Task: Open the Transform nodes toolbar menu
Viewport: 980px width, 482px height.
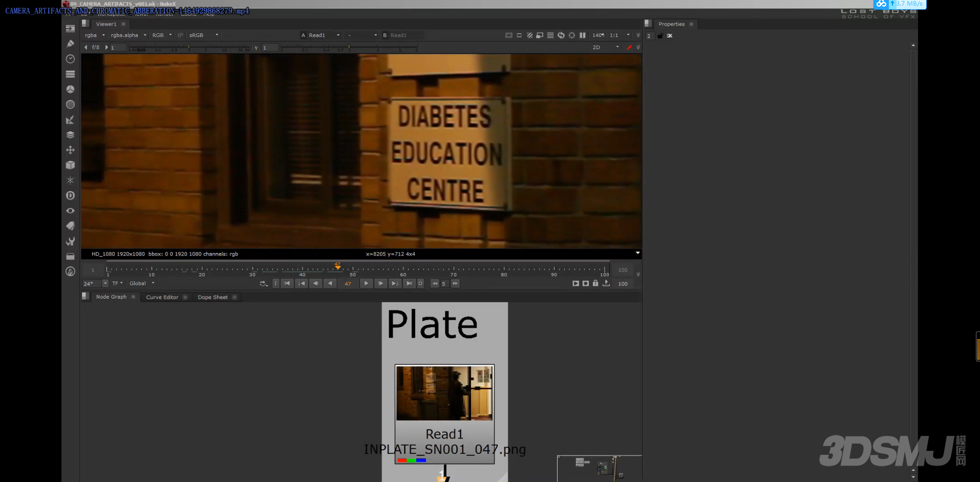Action: point(71,150)
